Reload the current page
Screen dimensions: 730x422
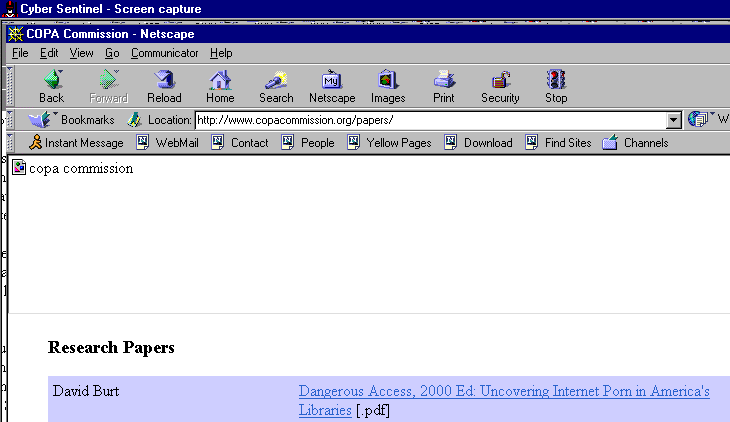point(164,87)
